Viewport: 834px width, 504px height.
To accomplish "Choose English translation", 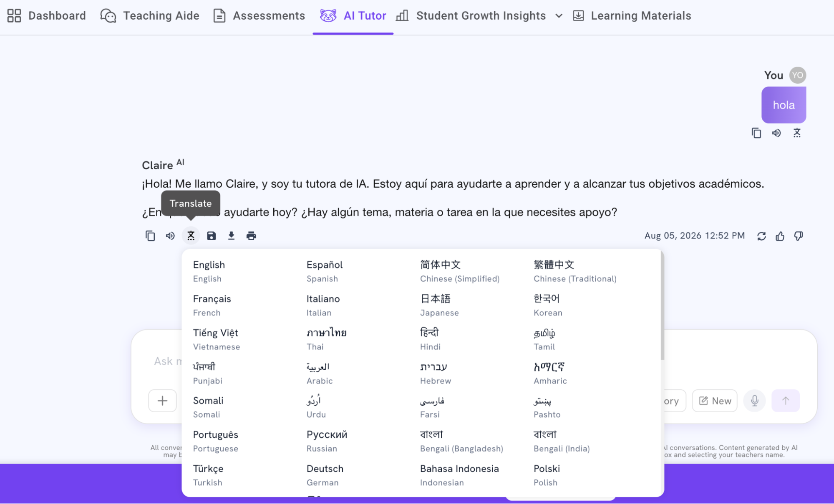I will pyautogui.click(x=209, y=271).
